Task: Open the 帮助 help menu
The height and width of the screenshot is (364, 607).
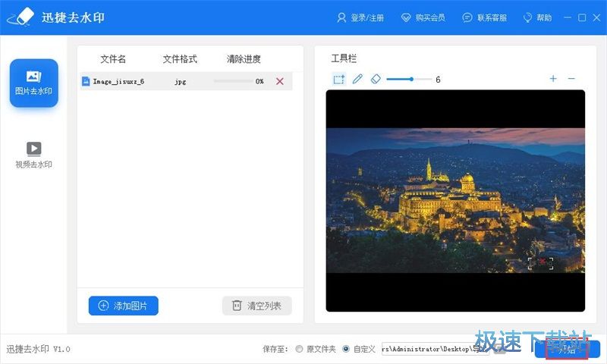Action: coord(537,17)
